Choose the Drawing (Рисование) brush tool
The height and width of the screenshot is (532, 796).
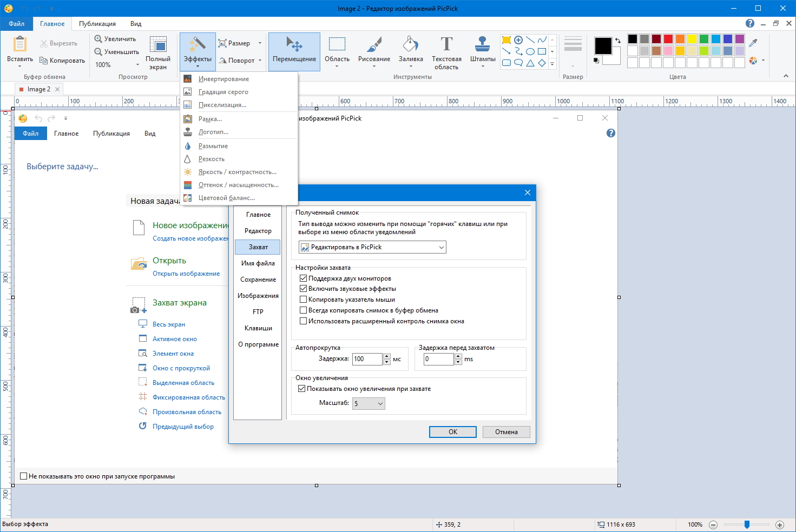374,44
